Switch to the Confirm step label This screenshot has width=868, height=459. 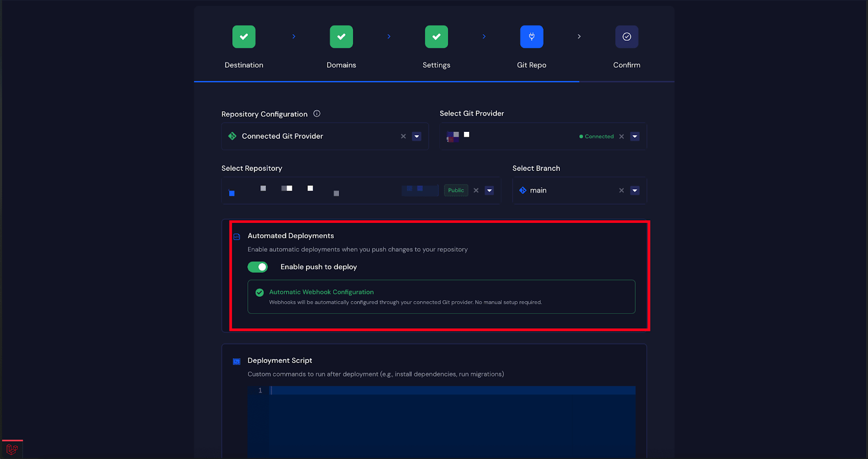pyautogui.click(x=627, y=65)
